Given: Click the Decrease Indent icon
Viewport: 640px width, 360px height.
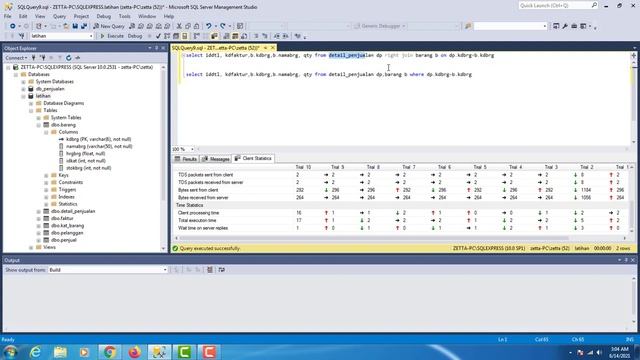Looking at the screenshot, I should click(277, 36).
